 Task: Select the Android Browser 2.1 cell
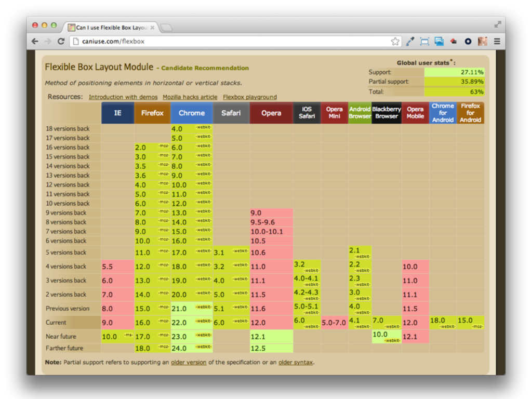tap(360, 253)
